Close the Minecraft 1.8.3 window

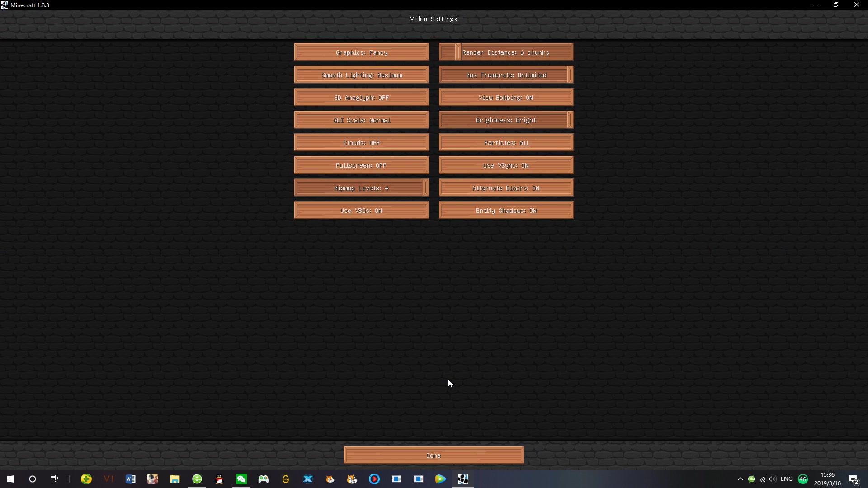coord(857,5)
